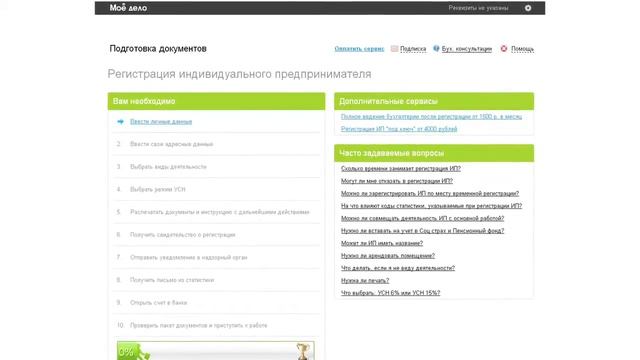Select step 4 Выбрать режим УСН
This screenshot has height=360, width=640.
[x=158, y=189]
